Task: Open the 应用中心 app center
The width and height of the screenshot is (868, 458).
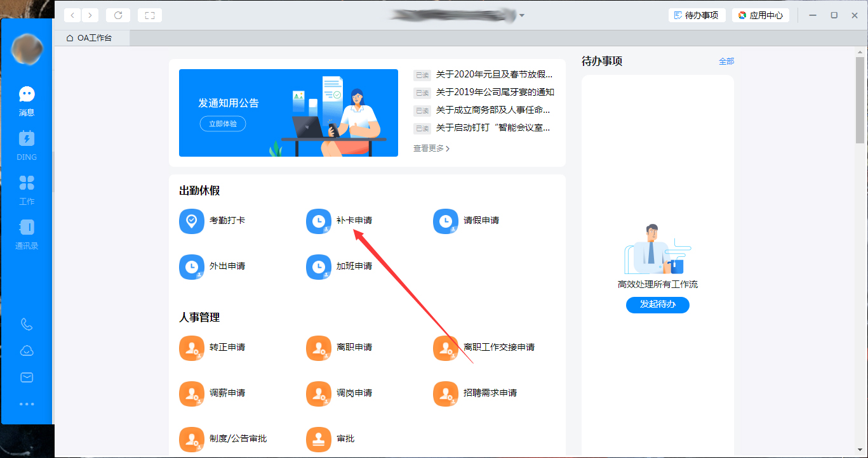Action: point(760,15)
